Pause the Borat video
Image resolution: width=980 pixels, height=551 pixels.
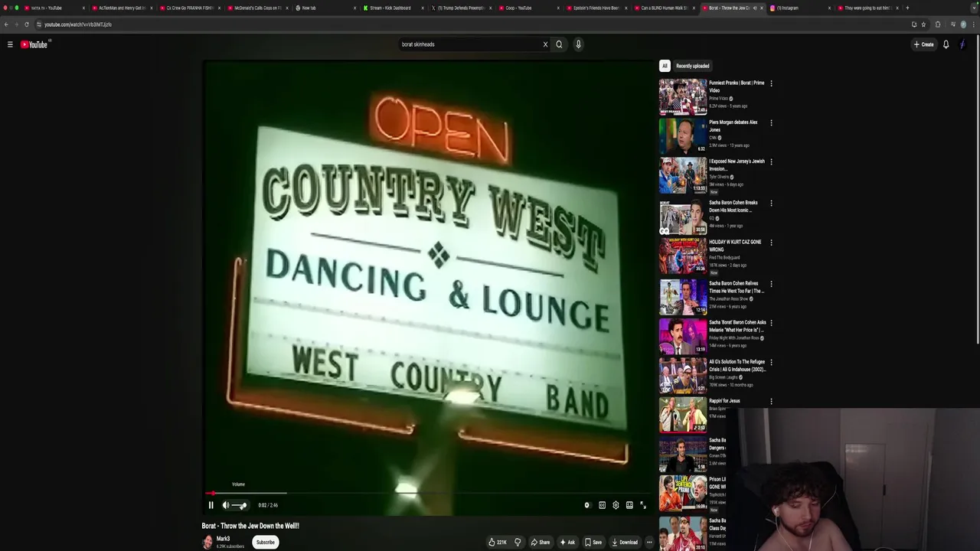pos(211,505)
